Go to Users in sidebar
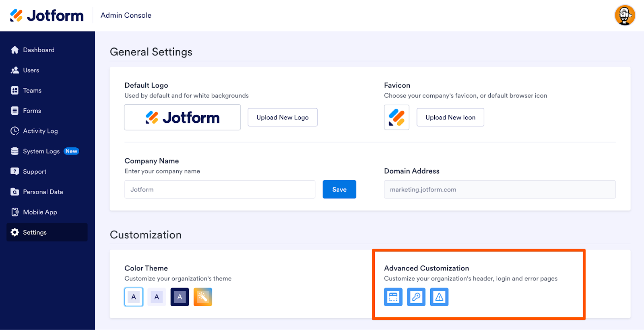Viewport: 644px width, 330px height. tap(31, 70)
